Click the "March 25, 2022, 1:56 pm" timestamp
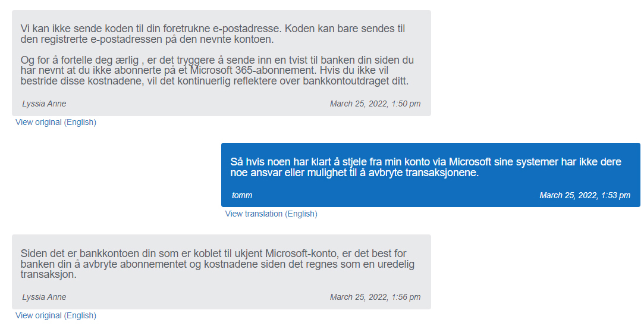The height and width of the screenshot is (332, 644). pos(375,297)
